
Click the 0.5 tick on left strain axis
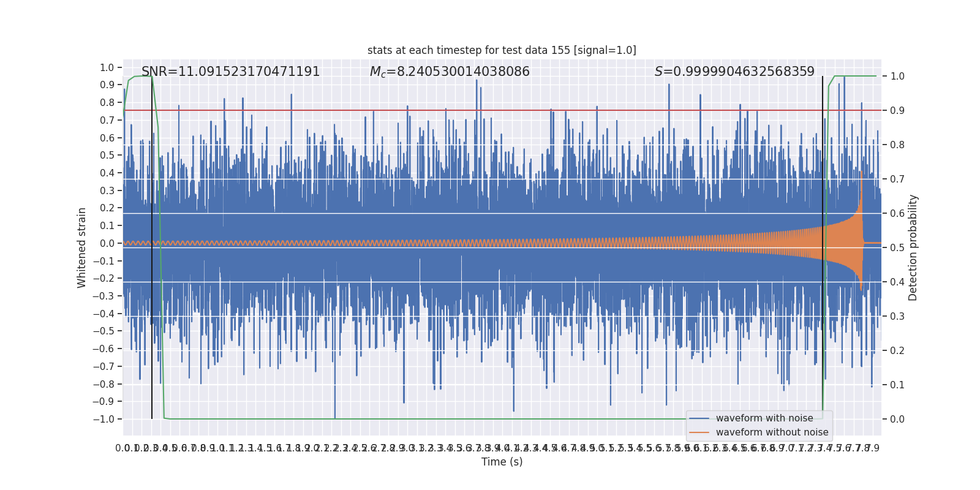[x=107, y=155]
